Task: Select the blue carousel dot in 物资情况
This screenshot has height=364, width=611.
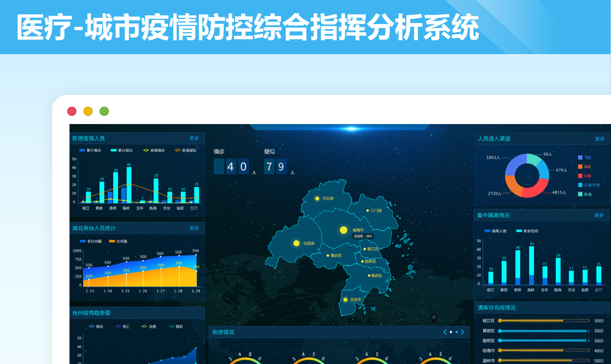Action: [457, 332]
